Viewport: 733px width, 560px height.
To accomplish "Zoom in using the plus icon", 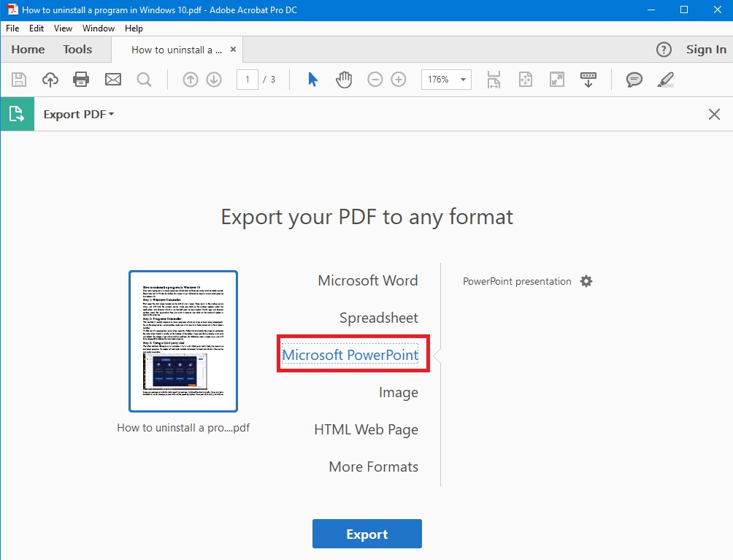I will [x=399, y=80].
